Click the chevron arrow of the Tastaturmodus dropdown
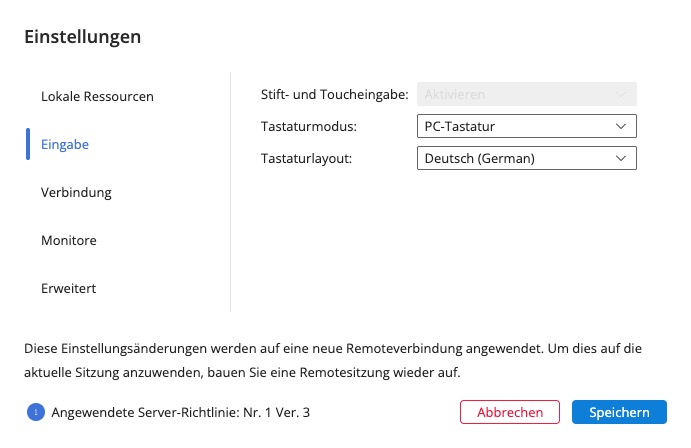Viewport: 691px width, 448px height. click(621, 127)
